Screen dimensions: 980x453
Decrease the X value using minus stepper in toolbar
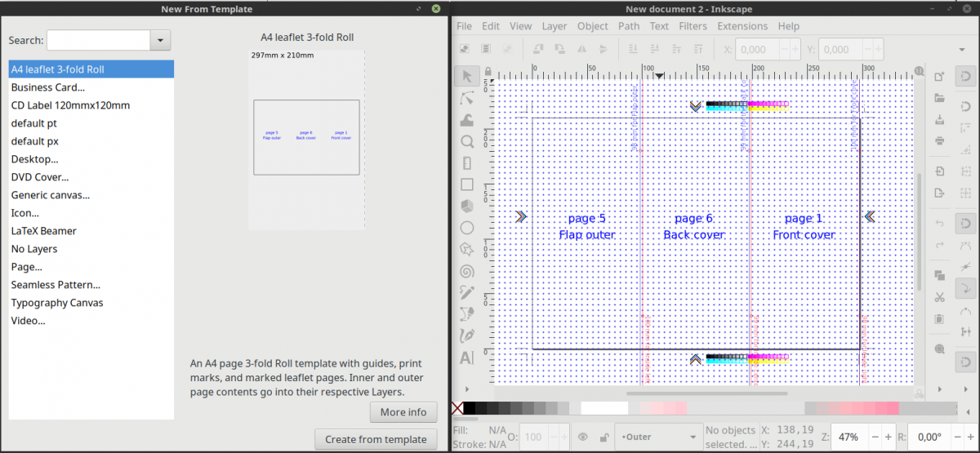(784, 49)
